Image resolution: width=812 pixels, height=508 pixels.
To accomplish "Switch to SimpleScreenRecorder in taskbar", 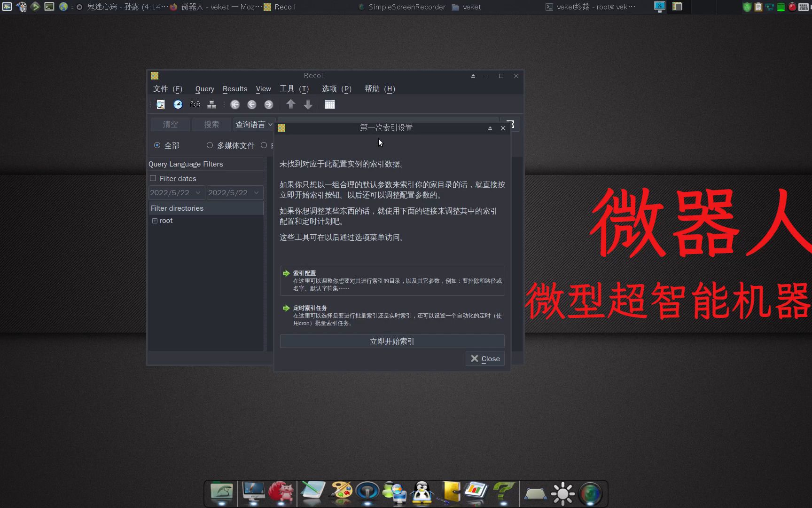I will tap(402, 7).
